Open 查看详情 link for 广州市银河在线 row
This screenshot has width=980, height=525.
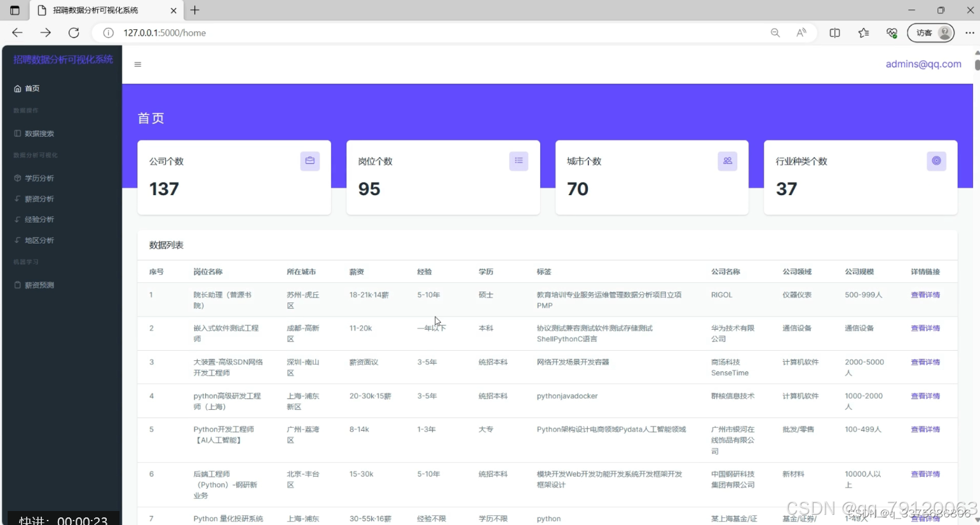pyautogui.click(x=925, y=429)
